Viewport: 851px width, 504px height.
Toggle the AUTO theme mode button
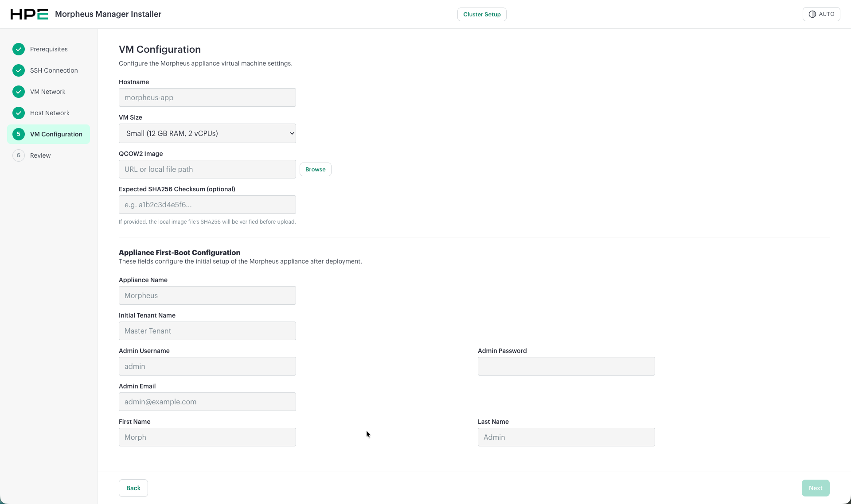click(x=821, y=14)
